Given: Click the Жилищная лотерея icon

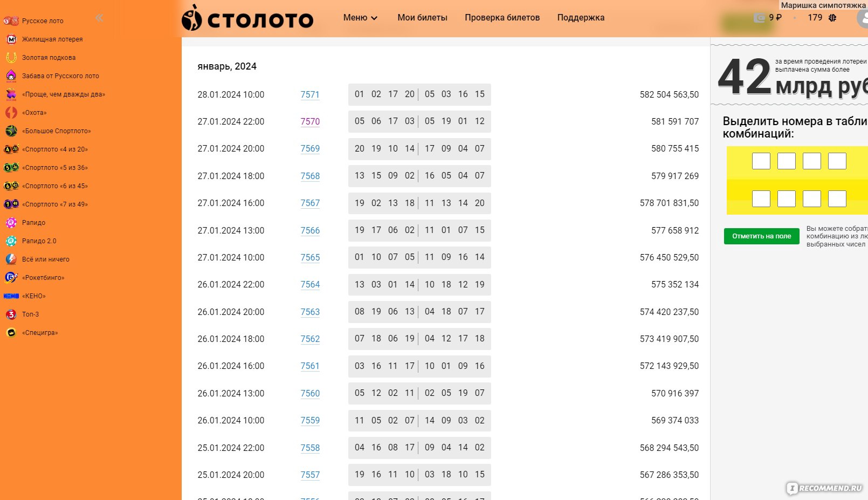Looking at the screenshot, I should [11, 39].
